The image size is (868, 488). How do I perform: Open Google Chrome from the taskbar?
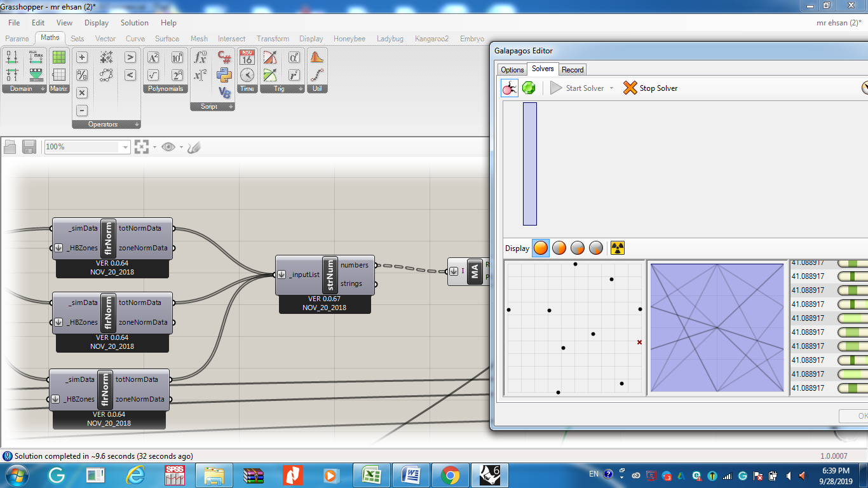tap(450, 475)
